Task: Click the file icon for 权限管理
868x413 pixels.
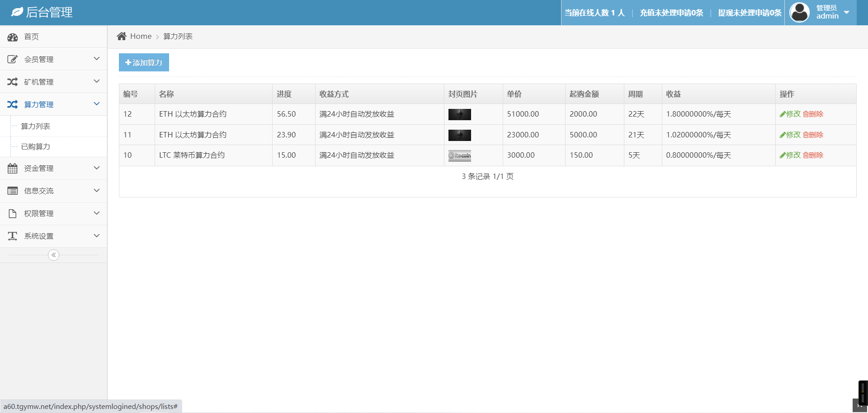Action: (x=13, y=214)
